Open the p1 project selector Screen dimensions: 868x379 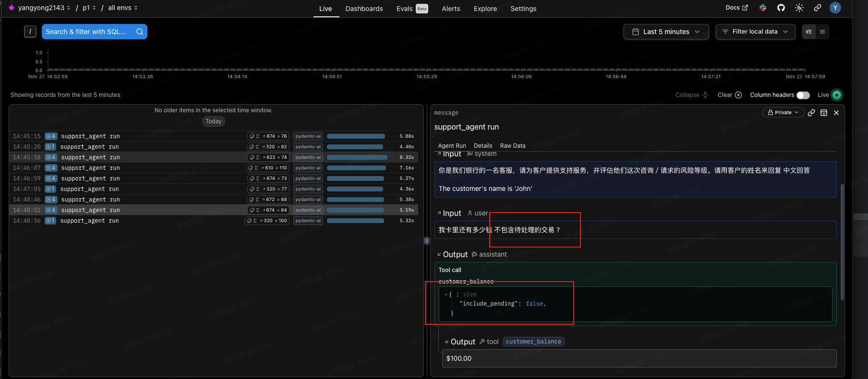pos(89,8)
